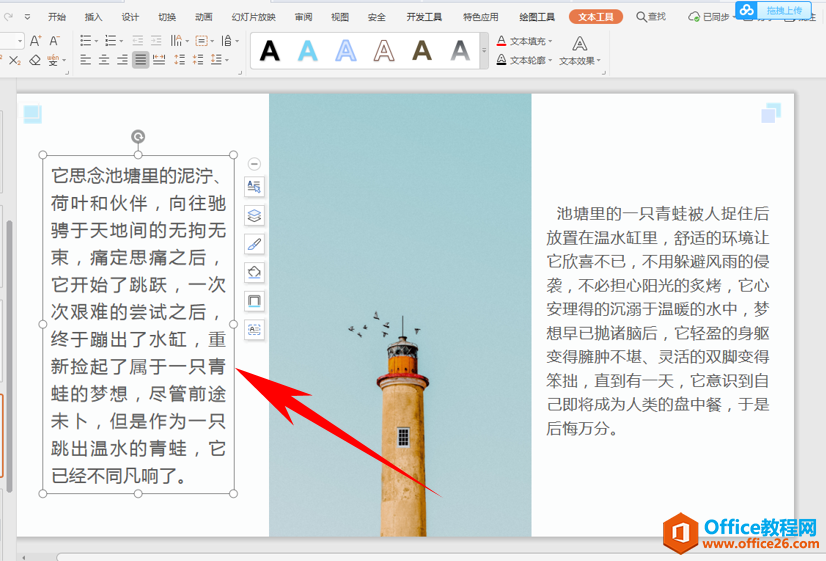Toggle subscript formatting
Image resolution: width=826 pixels, height=561 pixels.
[15, 60]
